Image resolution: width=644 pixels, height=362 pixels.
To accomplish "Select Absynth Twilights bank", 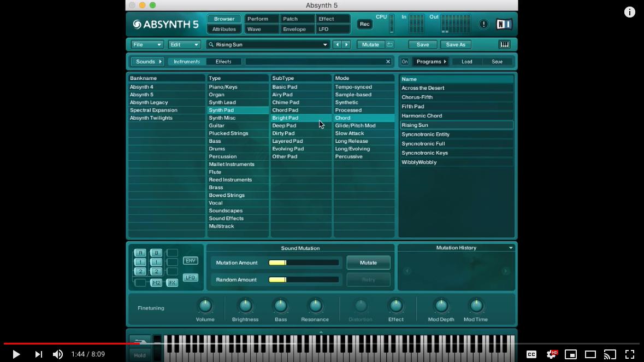I will (x=167, y=118).
